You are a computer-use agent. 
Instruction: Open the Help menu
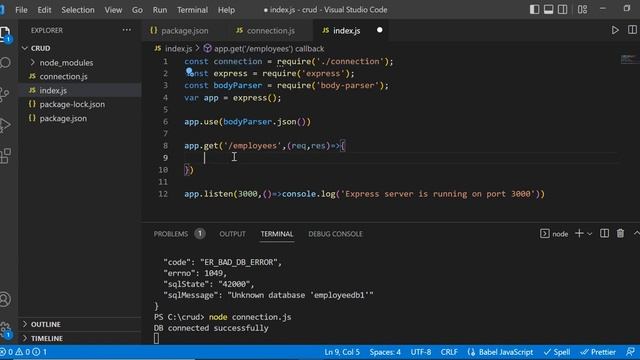tap(226, 10)
